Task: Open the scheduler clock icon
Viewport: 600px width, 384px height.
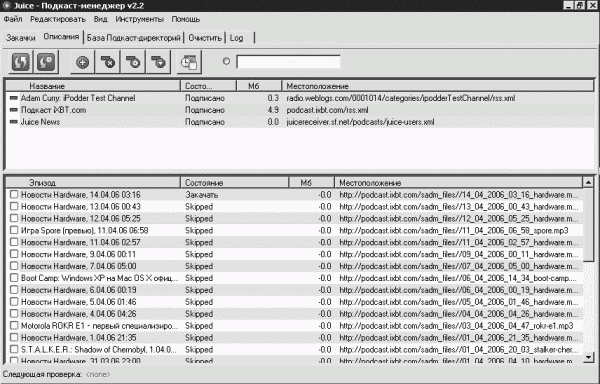Action: [189, 62]
